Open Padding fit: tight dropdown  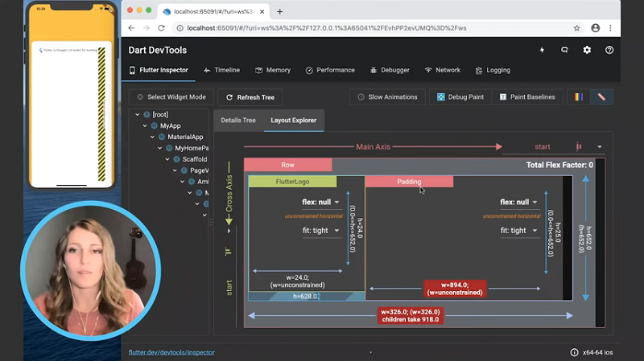point(518,231)
